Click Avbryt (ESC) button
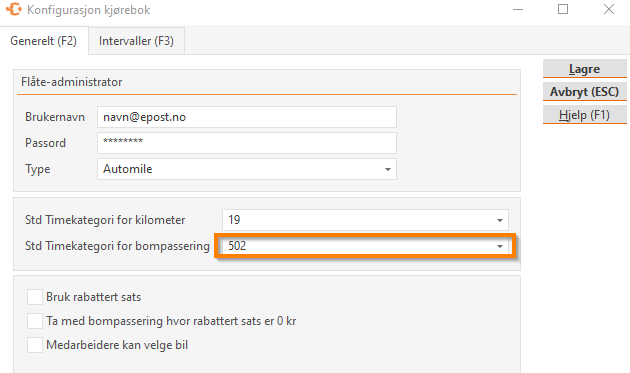Screen dimensions: 630x373 click(585, 92)
